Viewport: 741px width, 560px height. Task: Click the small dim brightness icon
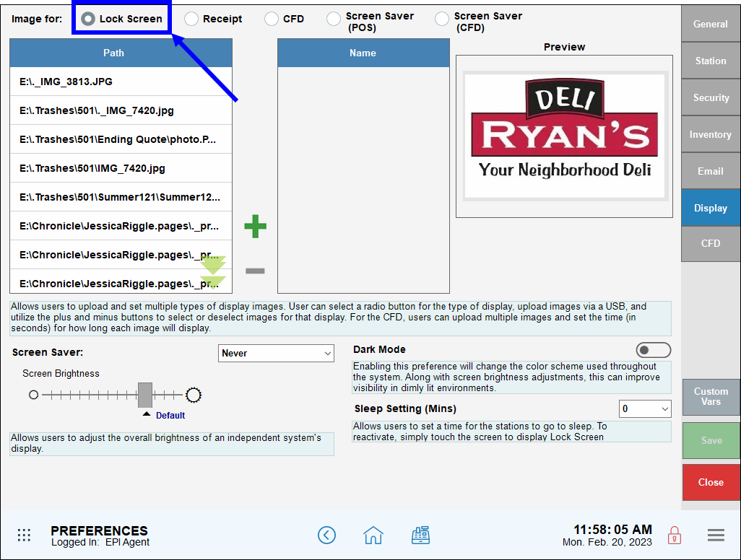click(x=33, y=395)
